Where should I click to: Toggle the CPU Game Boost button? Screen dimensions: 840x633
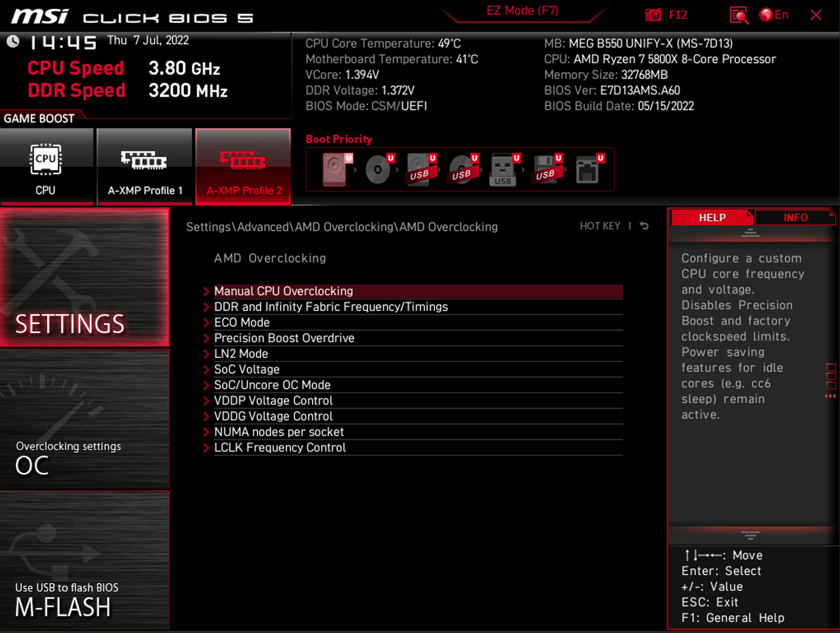tap(46, 167)
